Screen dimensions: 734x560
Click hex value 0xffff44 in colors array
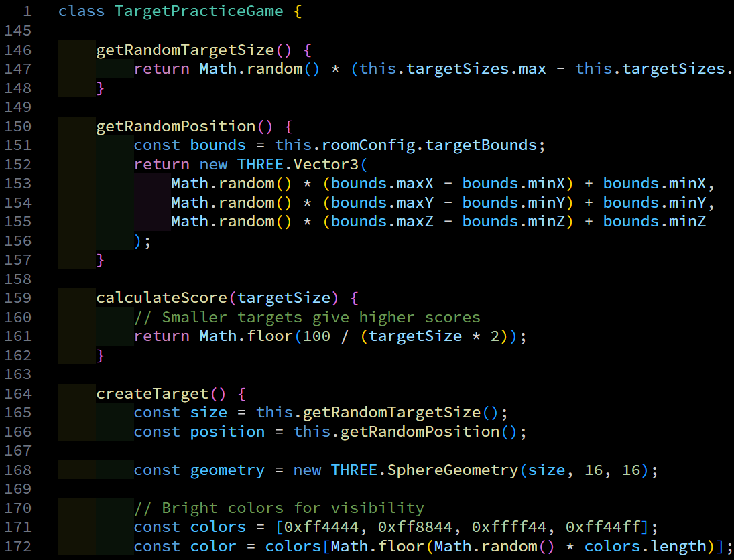[509, 527]
